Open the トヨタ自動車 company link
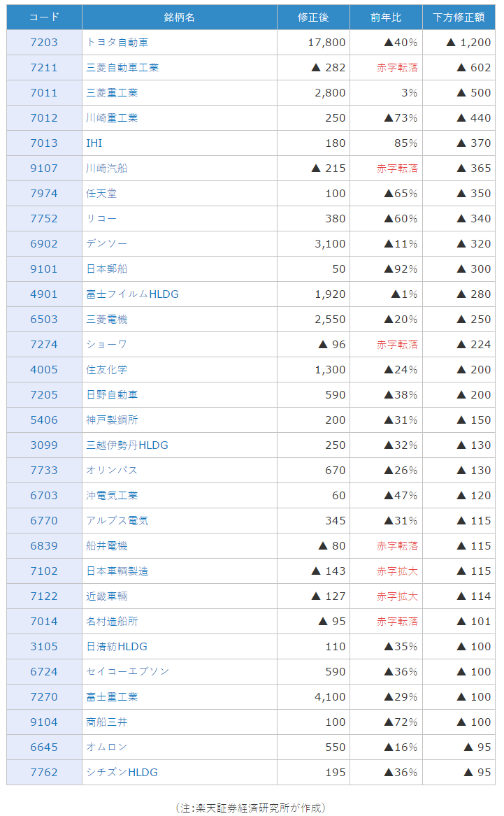 pos(117,42)
